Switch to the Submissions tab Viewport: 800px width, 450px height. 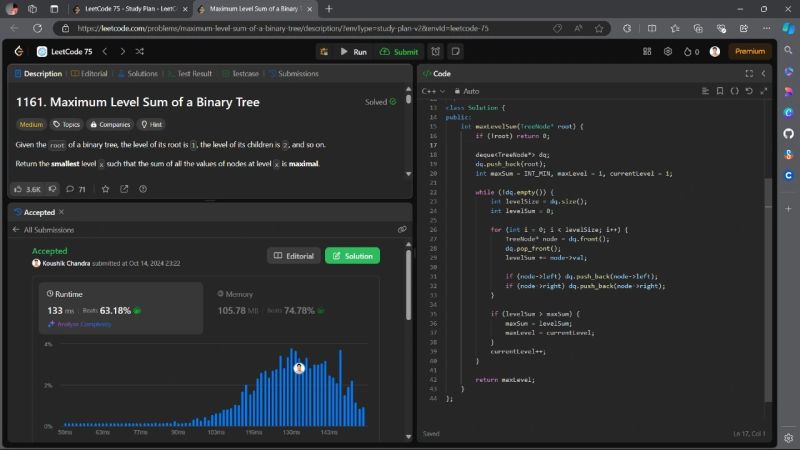(294, 73)
